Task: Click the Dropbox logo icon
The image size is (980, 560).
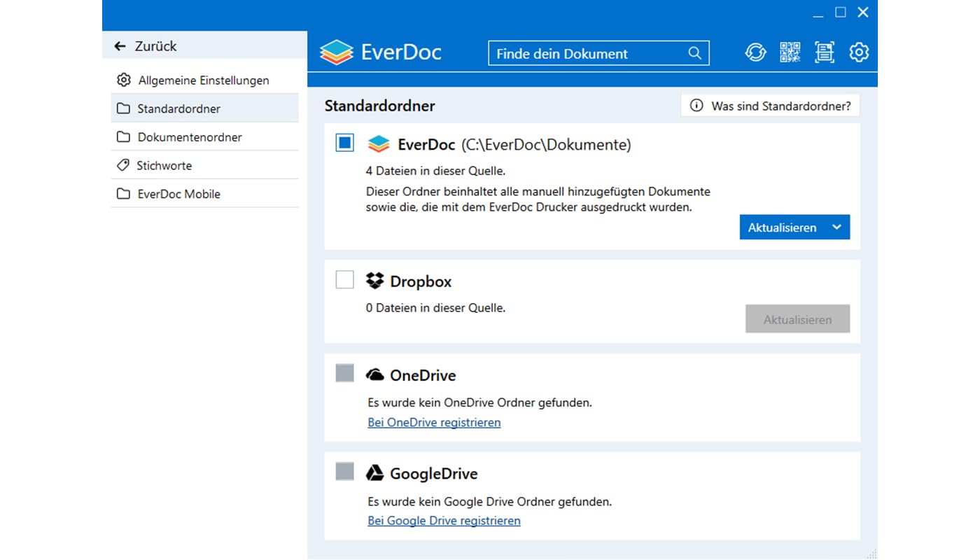Action: [x=375, y=281]
